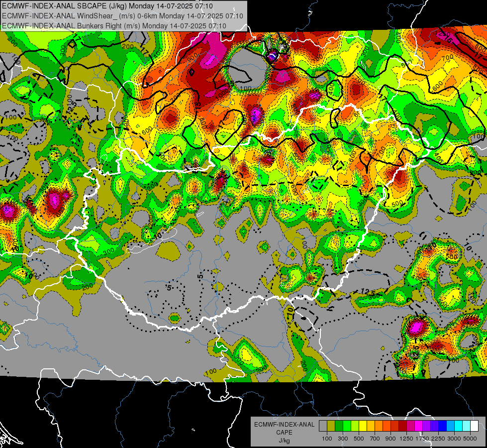The image size is (487, 448).
Task: Pick the dark green legend swatch
Action: point(339,426)
